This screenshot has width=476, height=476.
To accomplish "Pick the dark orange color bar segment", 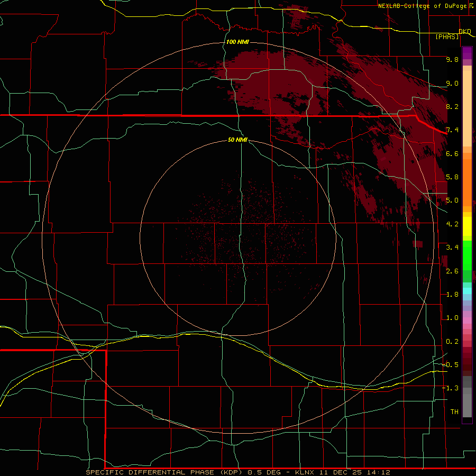I will click(467, 182).
